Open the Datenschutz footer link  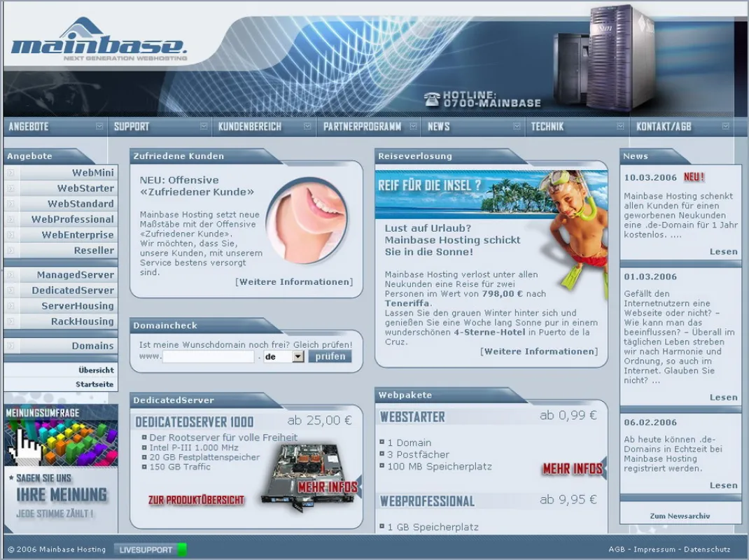pos(707,549)
